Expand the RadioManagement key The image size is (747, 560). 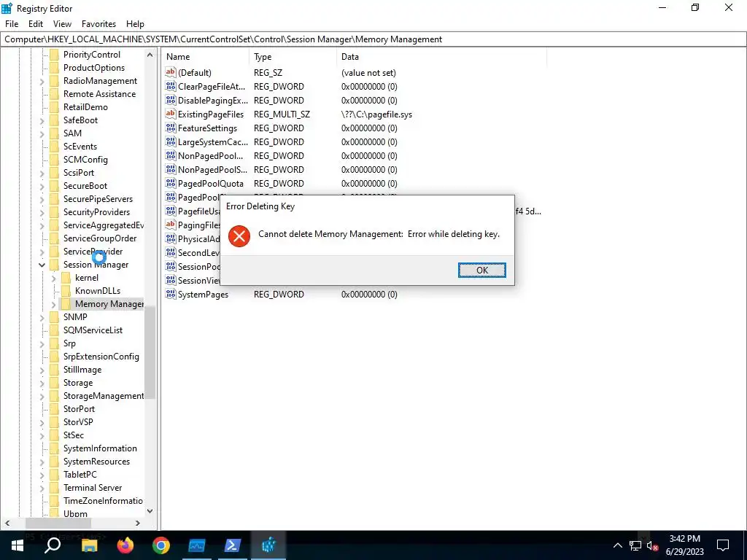(42, 82)
